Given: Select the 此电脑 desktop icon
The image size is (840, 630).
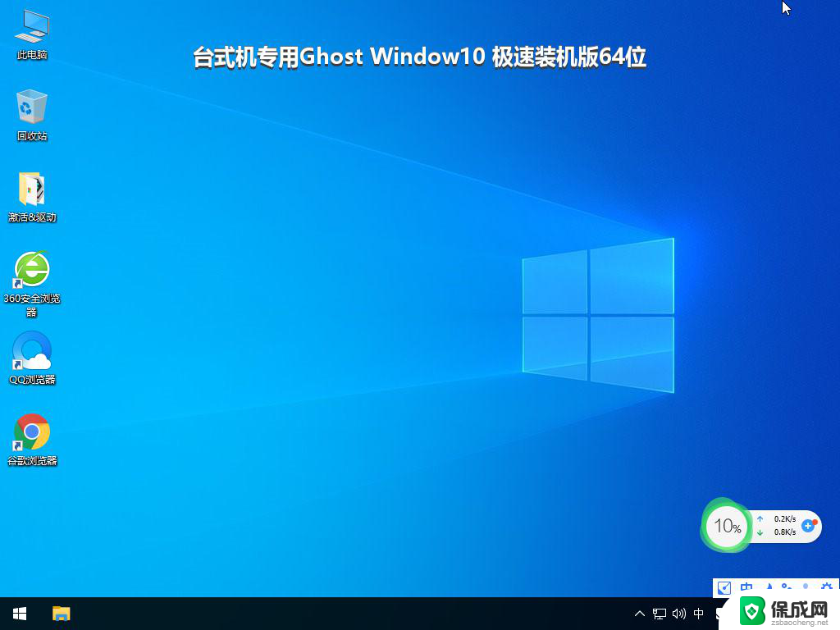Looking at the screenshot, I should point(32,34).
